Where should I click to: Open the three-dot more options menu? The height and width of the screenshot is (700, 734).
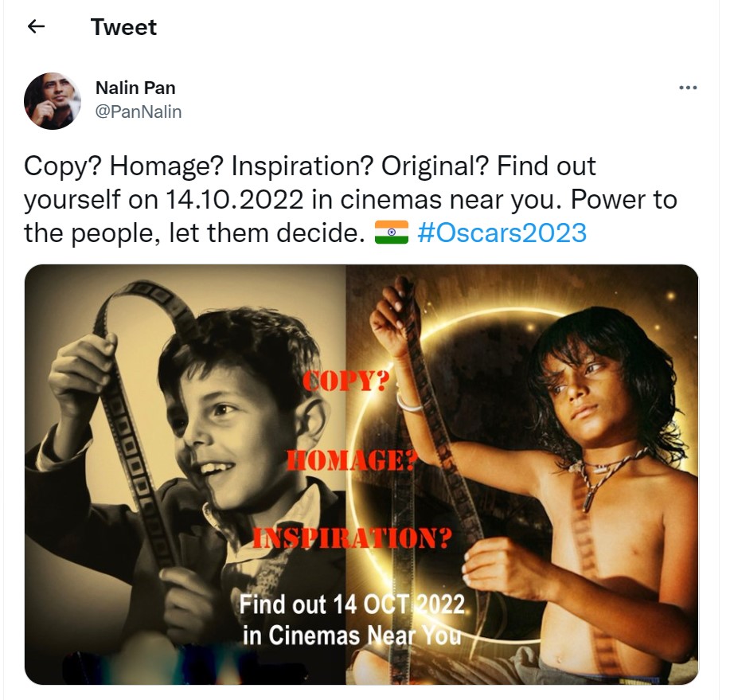pyautogui.click(x=687, y=88)
